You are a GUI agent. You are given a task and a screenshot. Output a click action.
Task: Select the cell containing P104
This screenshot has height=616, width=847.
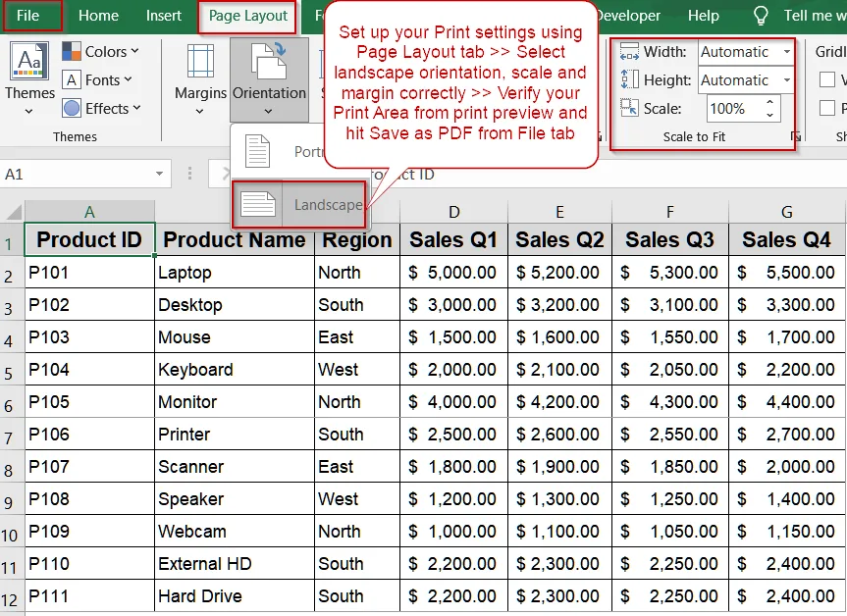[x=89, y=369]
